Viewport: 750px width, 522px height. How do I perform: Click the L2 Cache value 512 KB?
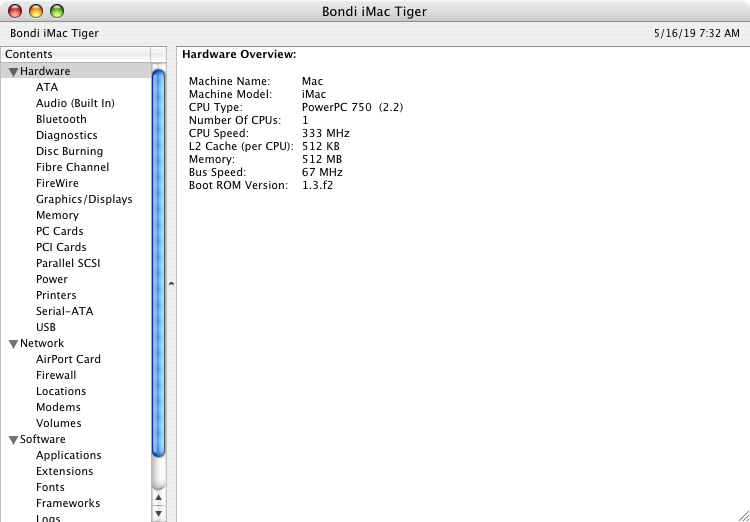click(x=320, y=146)
